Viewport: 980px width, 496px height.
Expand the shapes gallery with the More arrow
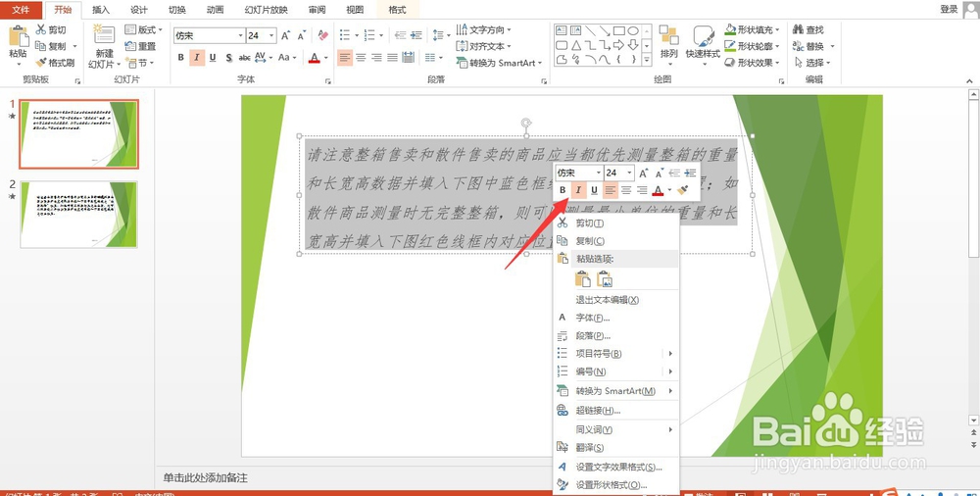[646, 60]
